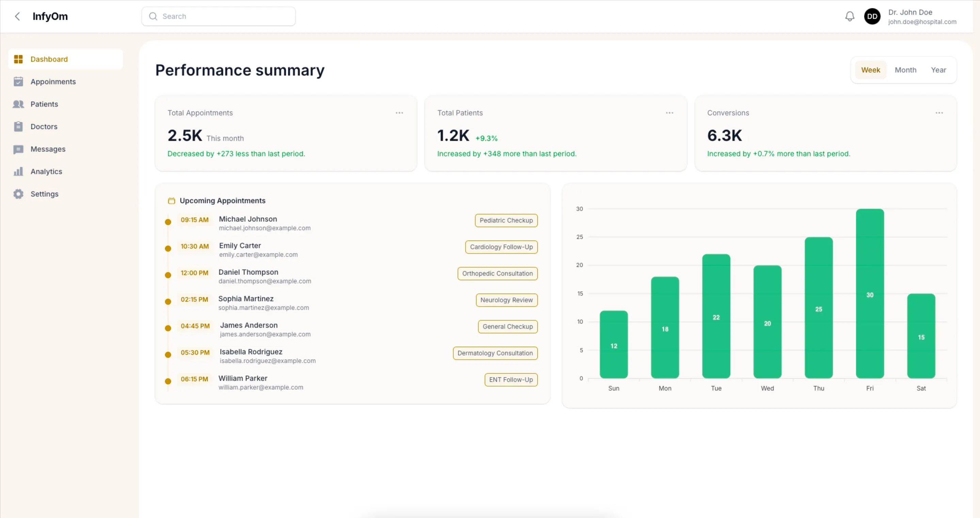Screen dimensions: 980x518
Task: Click the Patients people icon in sidebar
Action: [18, 104]
